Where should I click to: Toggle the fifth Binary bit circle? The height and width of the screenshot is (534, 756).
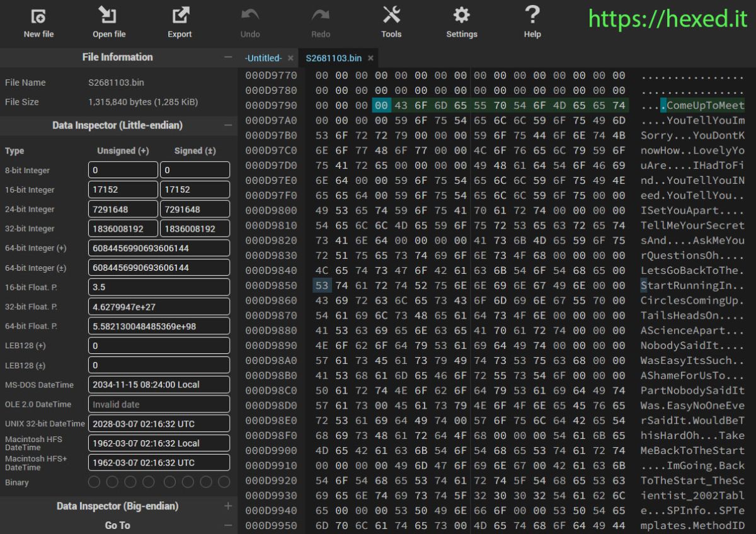click(169, 482)
